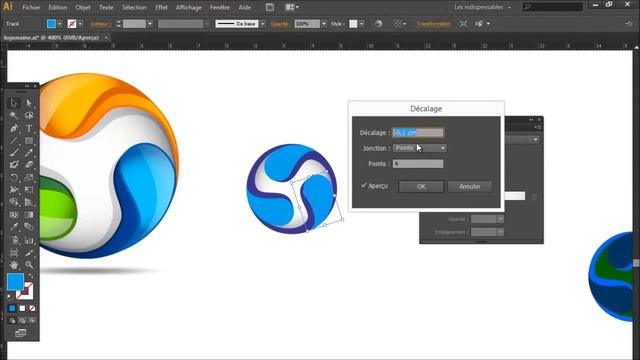Click the change screen mode icon
Image resolution: width=640 pixels, height=360 pixels.
20,333
